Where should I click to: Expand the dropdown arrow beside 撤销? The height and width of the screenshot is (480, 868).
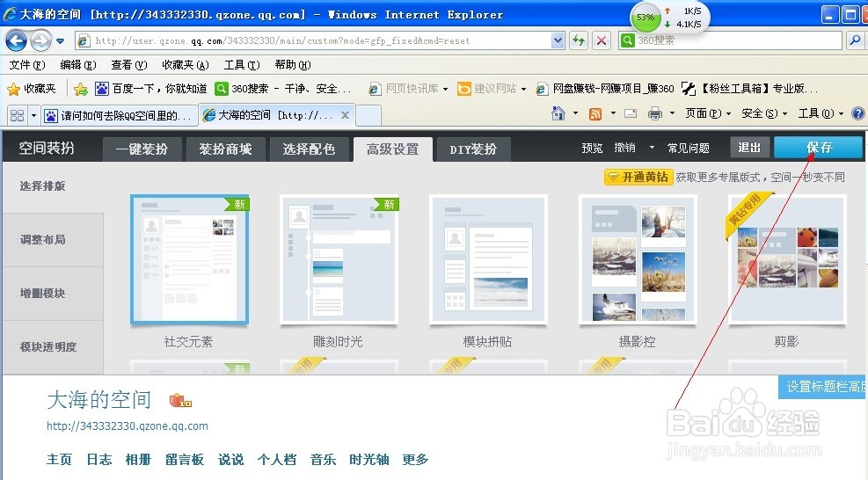click(x=652, y=148)
